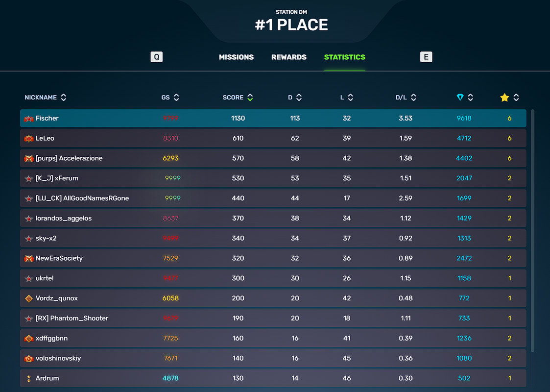Select player voloshinovskiy
Image resolution: width=550 pixels, height=392 pixels.
pyautogui.click(x=58, y=358)
